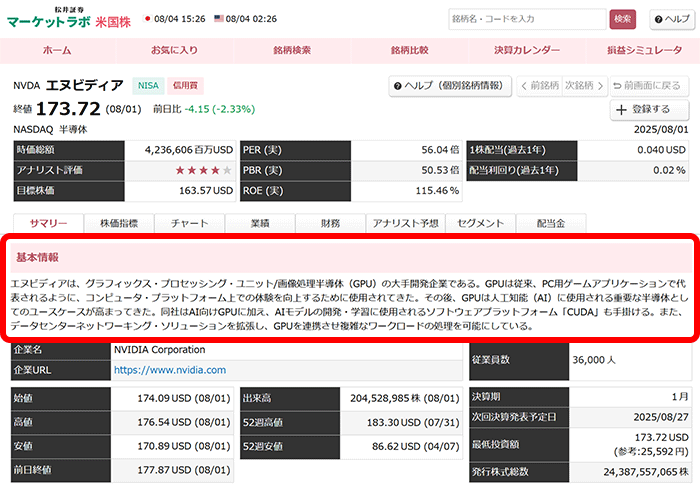700x491 pixels.
Task: Select 銘柄比較 navigation item
Action: point(409,50)
